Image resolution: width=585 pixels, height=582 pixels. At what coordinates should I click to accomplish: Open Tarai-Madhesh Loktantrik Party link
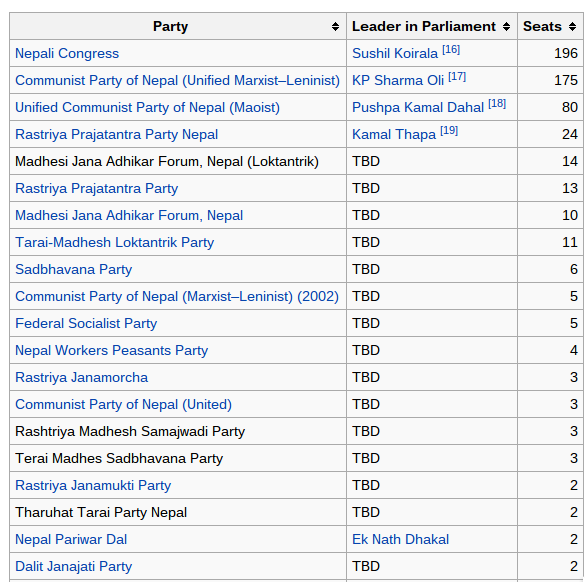[115, 242]
